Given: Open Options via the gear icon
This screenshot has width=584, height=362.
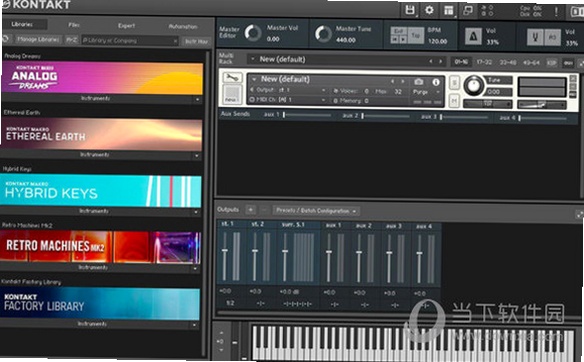Looking at the screenshot, I should pos(429,10).
